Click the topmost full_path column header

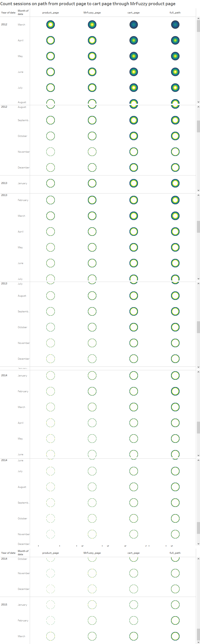click(175, 12)
